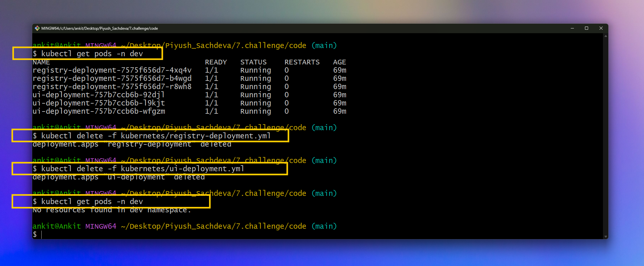Click the terminal vertical scrollbar track
Viewport: 644px width, 266px height.
pos(605,136)
